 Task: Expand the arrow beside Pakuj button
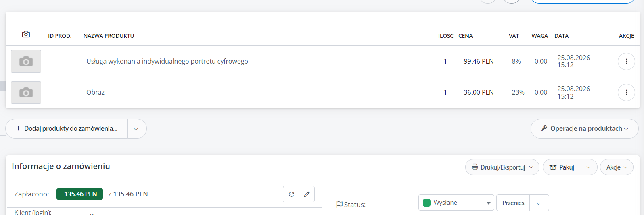pos(588,167)
